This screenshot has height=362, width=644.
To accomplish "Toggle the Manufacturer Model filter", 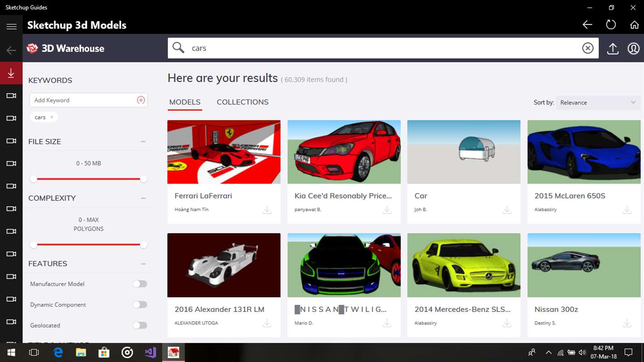I will click(x=140, y=284).
